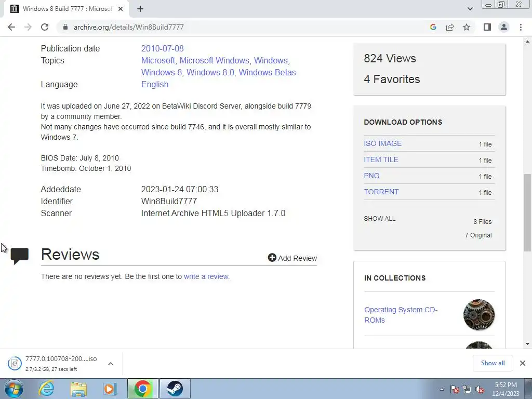Reload the archive.org page
Viewport: 532px width, 399px height.
tap(45, 27)
